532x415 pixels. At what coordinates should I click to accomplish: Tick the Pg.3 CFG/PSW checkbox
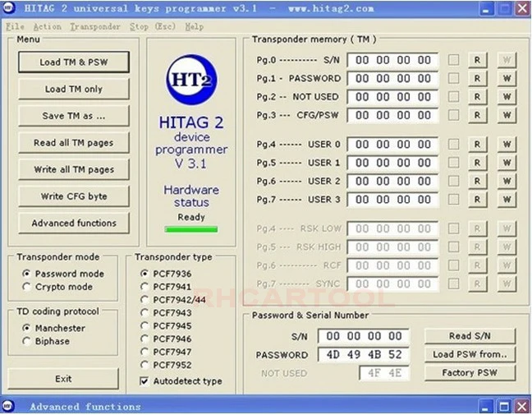coord(454,115)
